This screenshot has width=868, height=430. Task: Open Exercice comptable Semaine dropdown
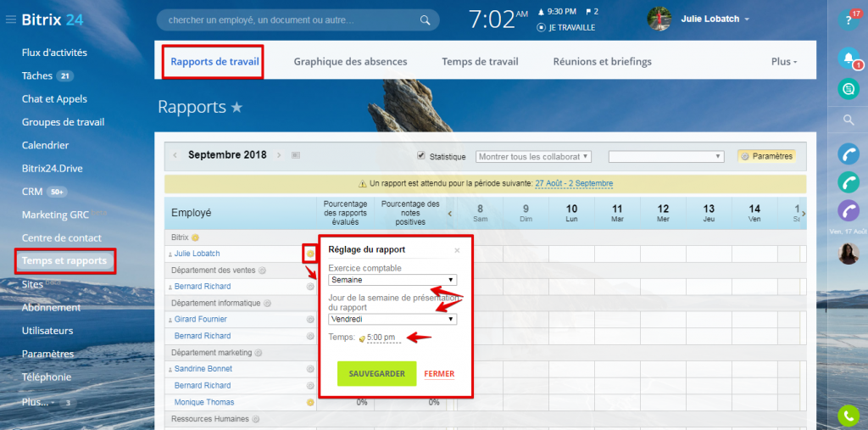point(392,280)
